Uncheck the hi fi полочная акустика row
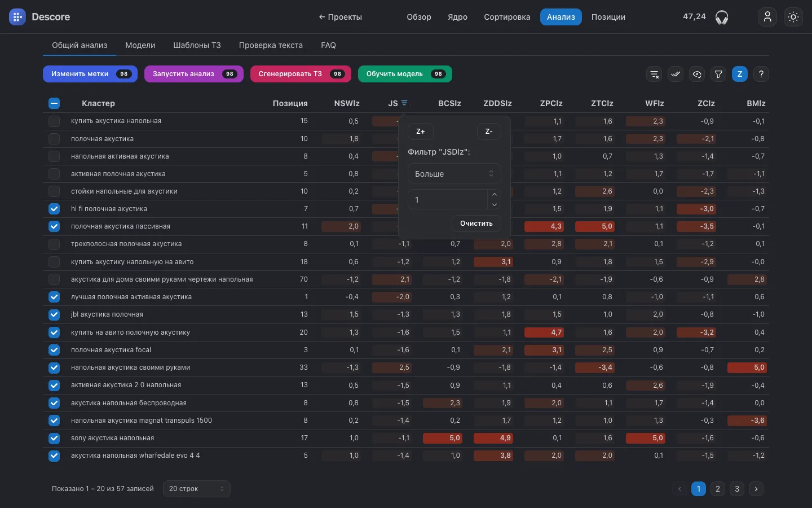 point(54,209)
